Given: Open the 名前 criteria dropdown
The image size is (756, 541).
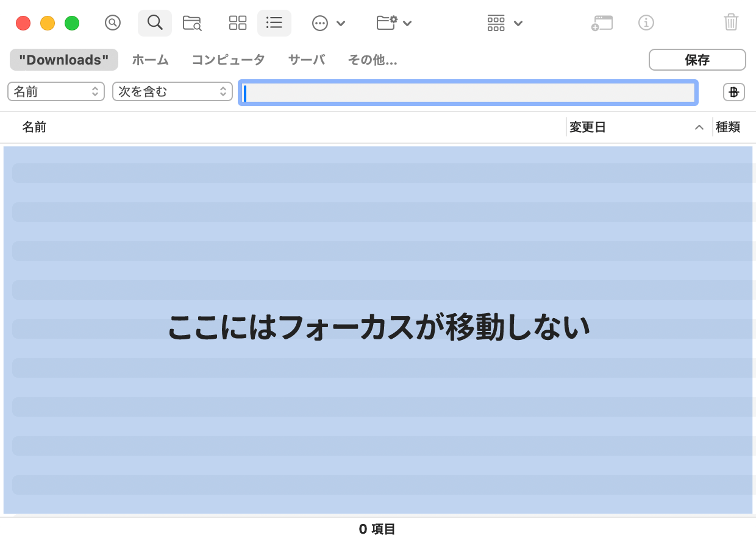Looking at the screenshot, I should tap(55, 92).
